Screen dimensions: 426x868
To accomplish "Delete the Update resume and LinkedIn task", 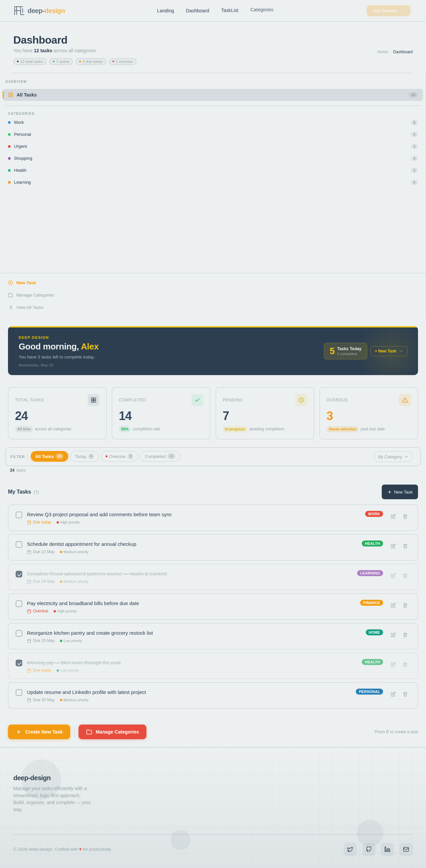I will (x=405, y=694).
